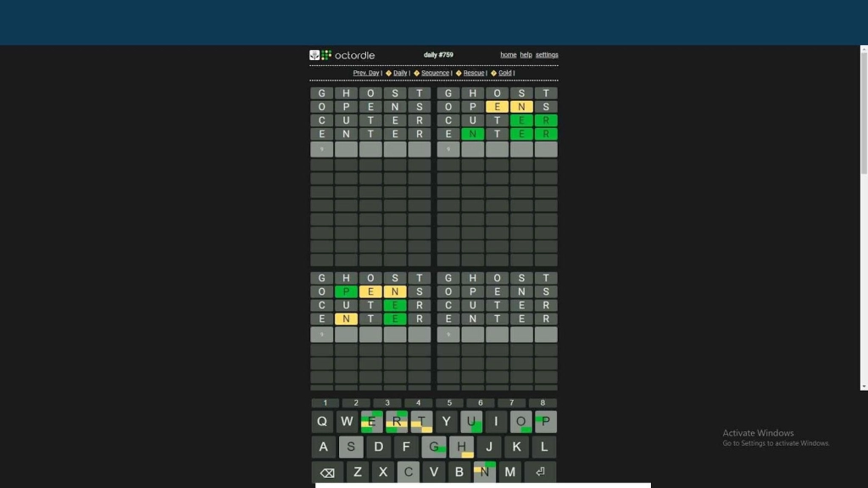Open the home link

click(x=508, y=55)
